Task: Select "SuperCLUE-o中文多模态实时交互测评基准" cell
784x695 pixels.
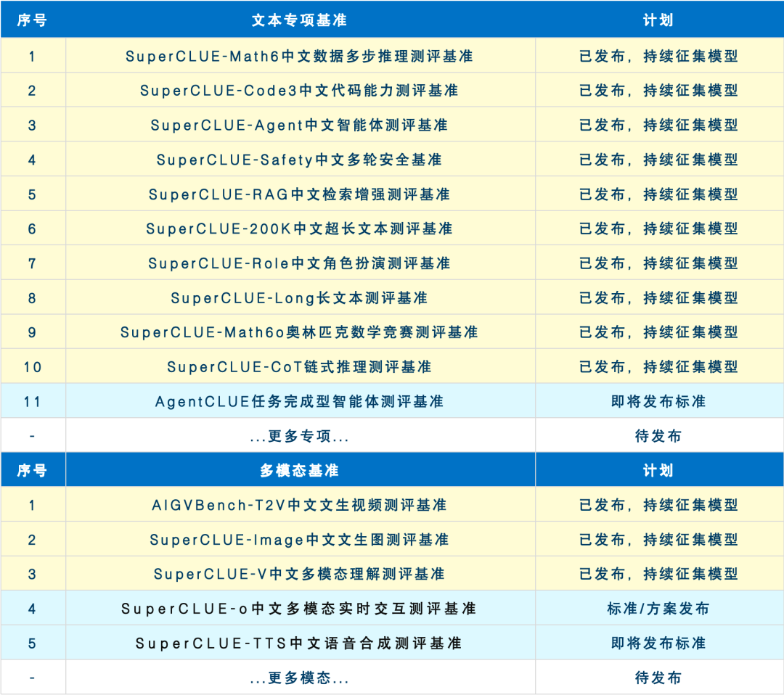Action: (x=300, y=609)
